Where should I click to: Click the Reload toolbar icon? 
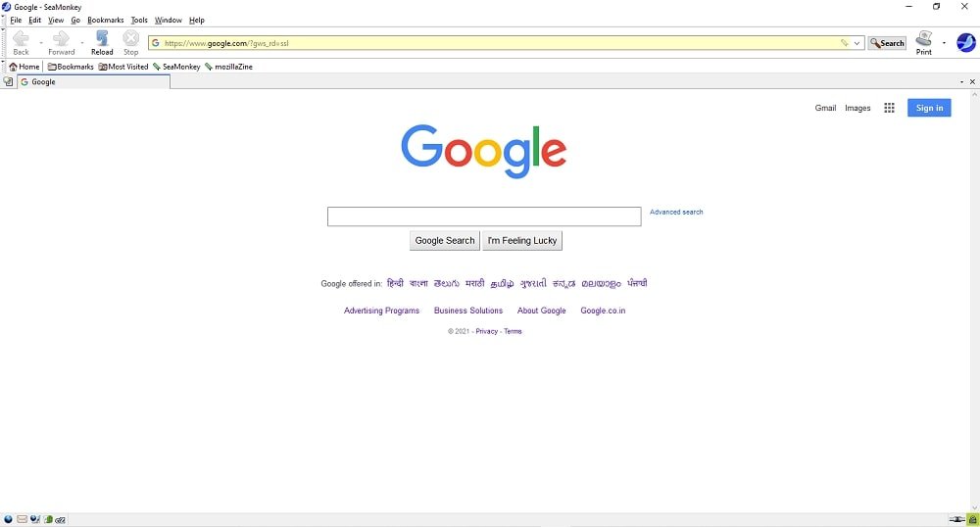[102, 39]
